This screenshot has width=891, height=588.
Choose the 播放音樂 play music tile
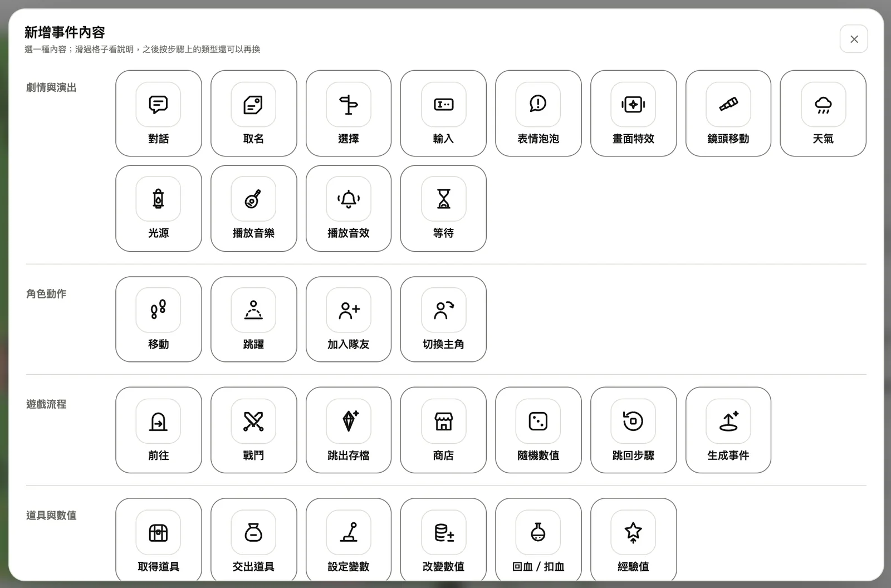(x=253, y=208)
